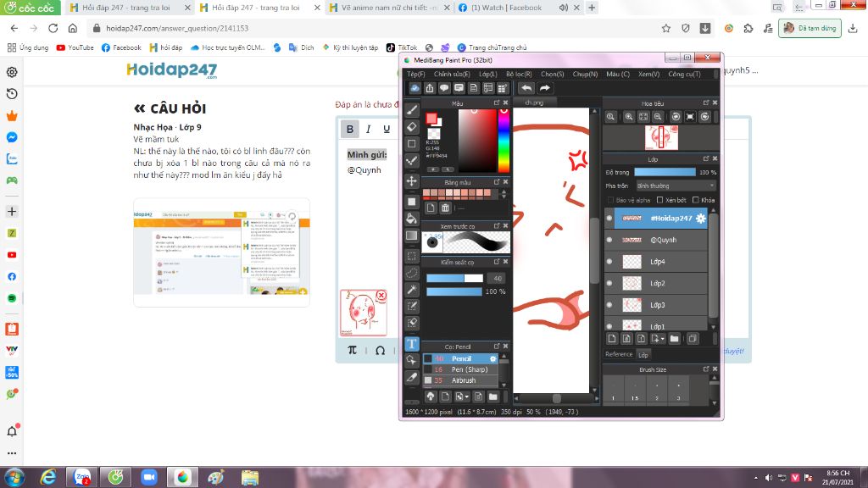Screen dimensions: 868x488
Task: Select the Move tool in MediBang
Action: click(x=412, y=181)
